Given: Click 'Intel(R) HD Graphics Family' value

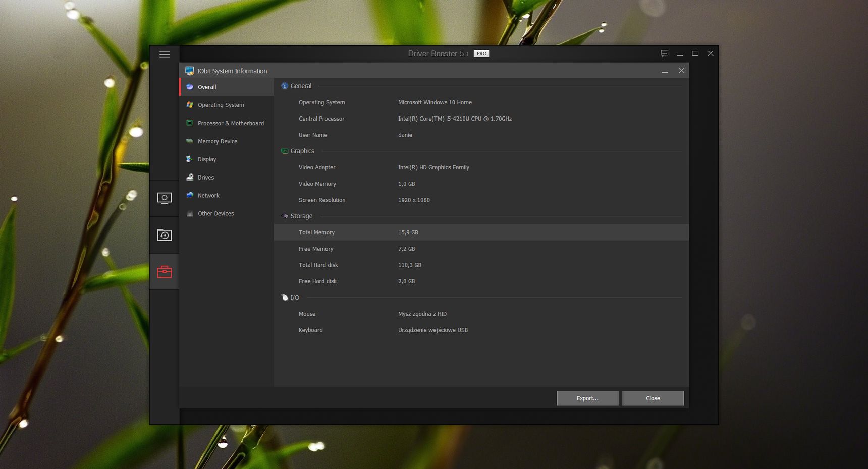Looking at the screenshot, I should click(433, 167).
